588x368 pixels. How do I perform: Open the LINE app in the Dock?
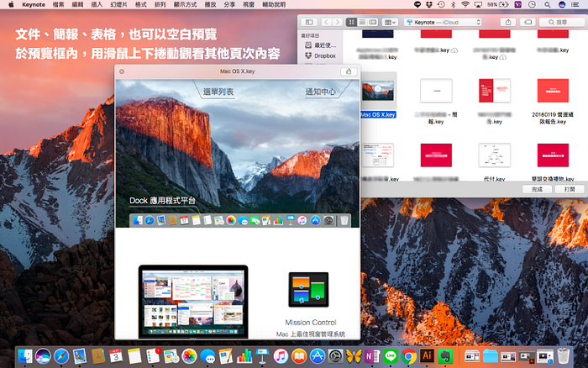(x=391, y=356)
